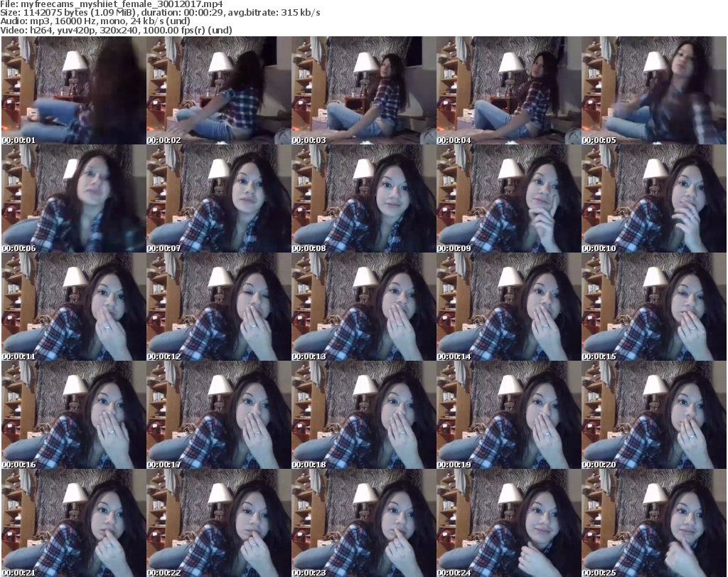Select the thumbnail stamped 00:00:02
Screen dimensions: 728x577
[219, 90]
